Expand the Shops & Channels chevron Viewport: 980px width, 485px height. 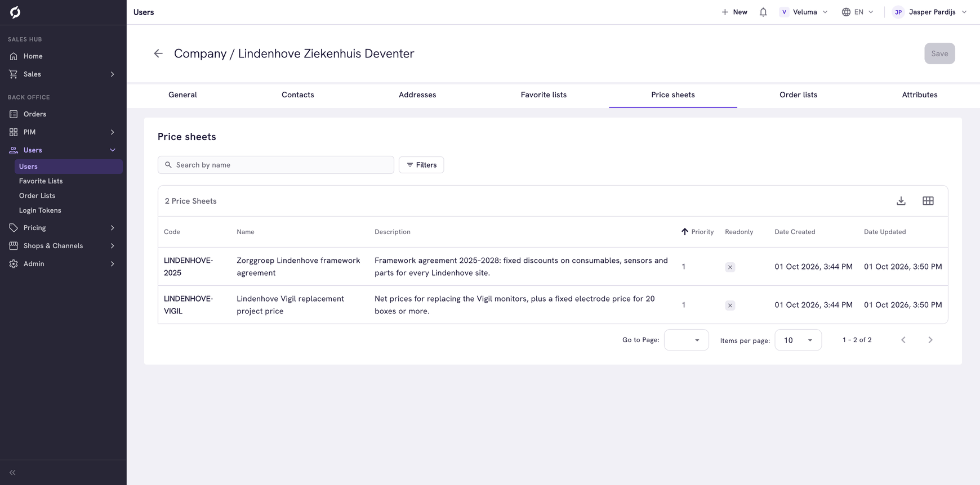[113, 246]
